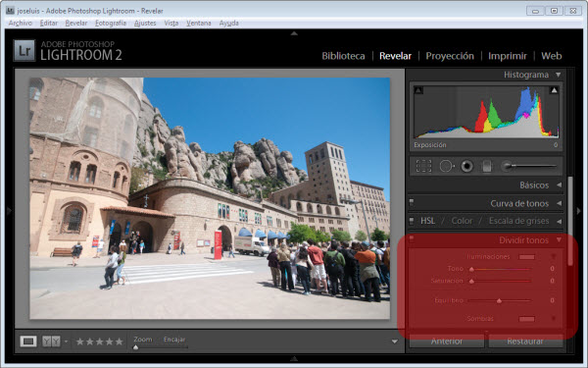
Task: Hide the top module picker panel arrow
Action: click(x=294, y=33)
